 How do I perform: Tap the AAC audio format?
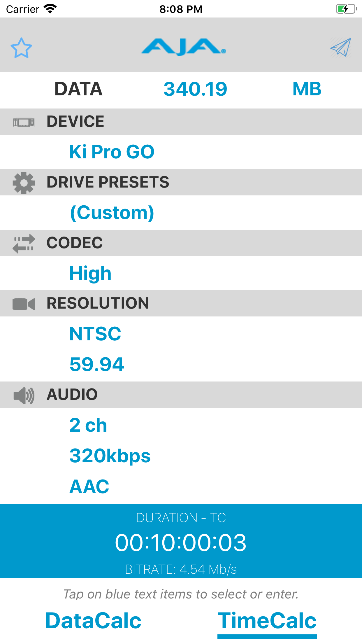(89, 487)
